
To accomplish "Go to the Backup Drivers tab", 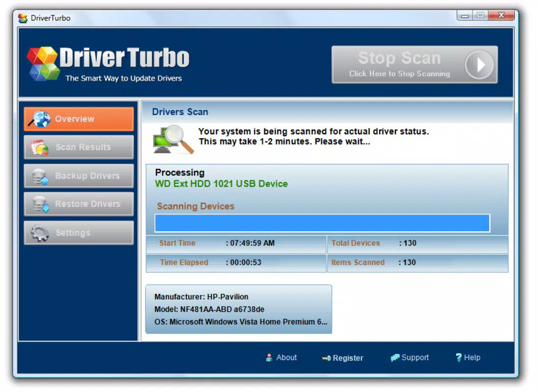I will (79, 175).
